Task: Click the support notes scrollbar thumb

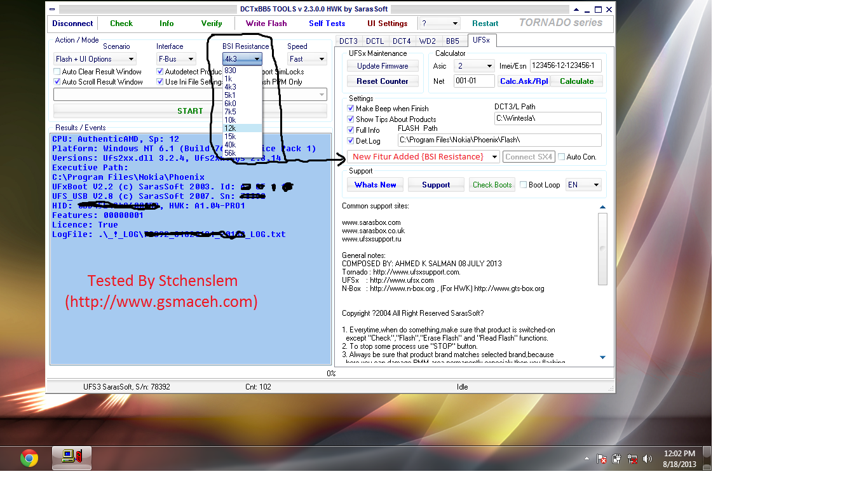Action: pos(602,249)
